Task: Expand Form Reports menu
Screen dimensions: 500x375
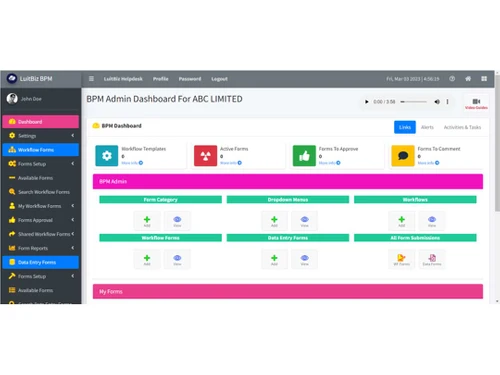Action: coord(41,248)
